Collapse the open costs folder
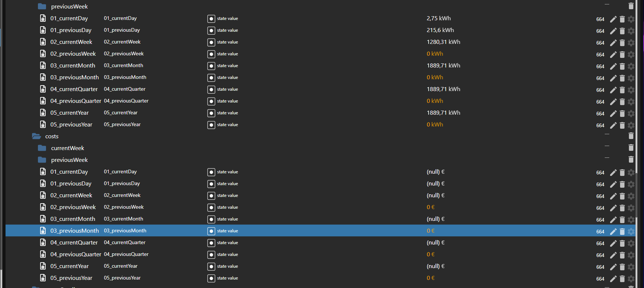644x288 pixels. click(36, 136)
